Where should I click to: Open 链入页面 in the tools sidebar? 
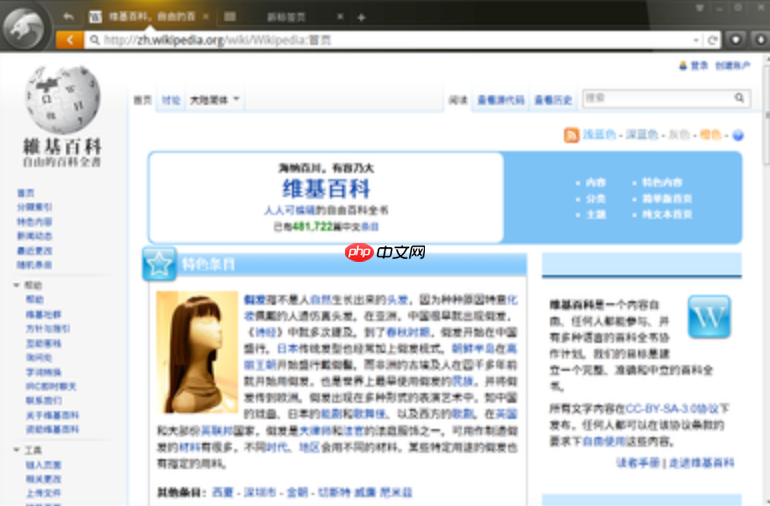[43, 464]
